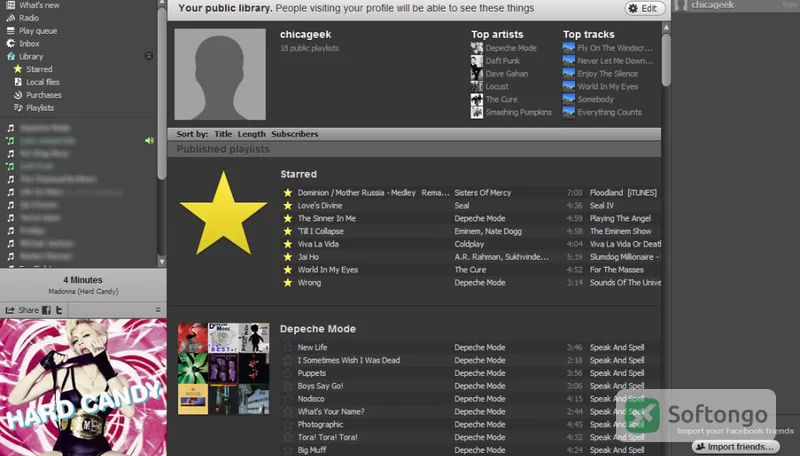
Task: Collapse the album art panel via the chevron
Action: coord(158,310)
